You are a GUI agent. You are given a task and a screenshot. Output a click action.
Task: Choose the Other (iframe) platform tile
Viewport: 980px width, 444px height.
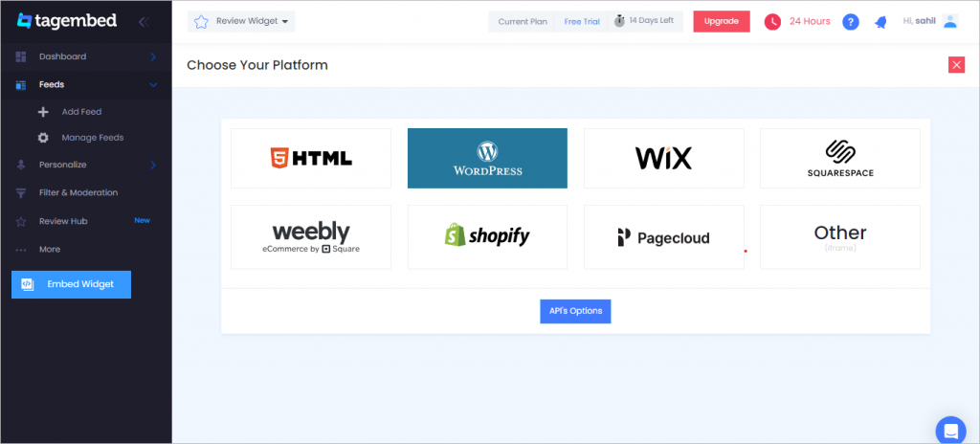[x=840, y=237]
